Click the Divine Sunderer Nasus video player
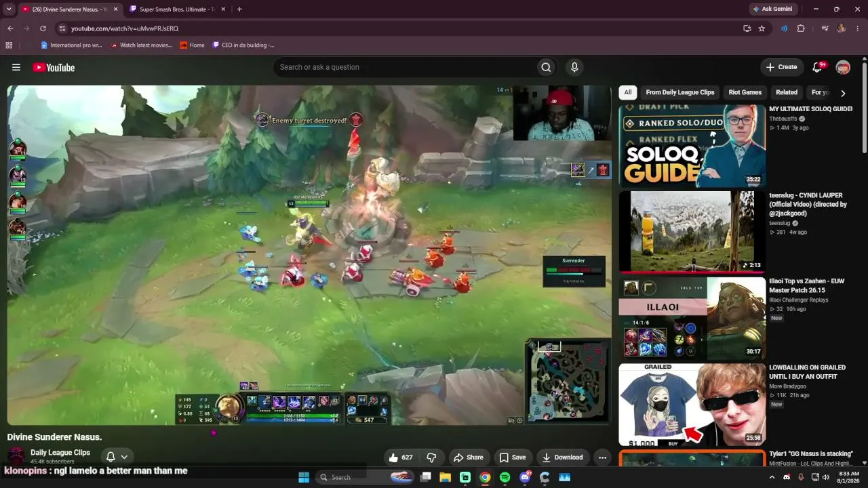868x488 pixels. [x=309, y=255]
